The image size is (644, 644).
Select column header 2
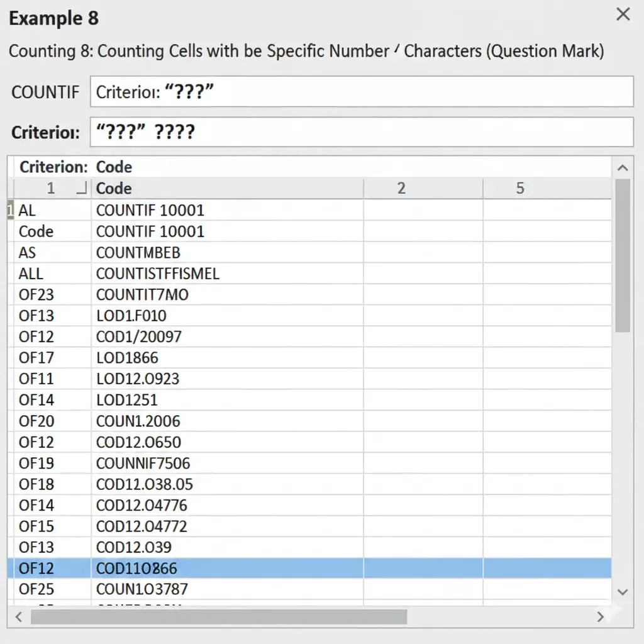click(401, 188)
